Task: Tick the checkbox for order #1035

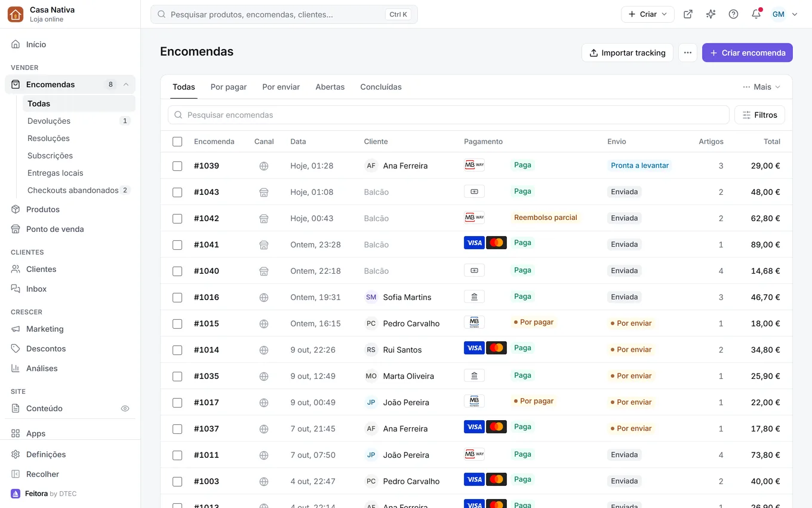Action: click(177, 376)
